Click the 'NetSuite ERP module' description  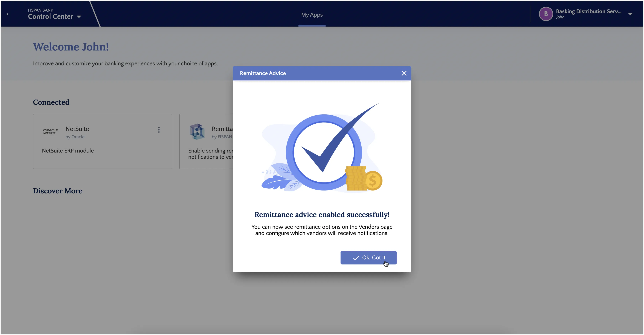pos(68,151)
